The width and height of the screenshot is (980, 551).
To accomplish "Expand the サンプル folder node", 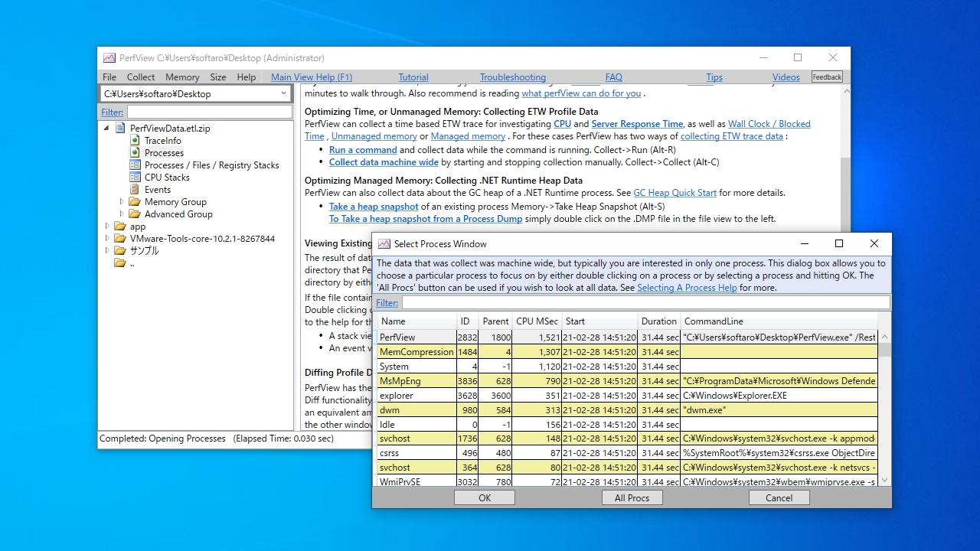I will tap(107, 251).
